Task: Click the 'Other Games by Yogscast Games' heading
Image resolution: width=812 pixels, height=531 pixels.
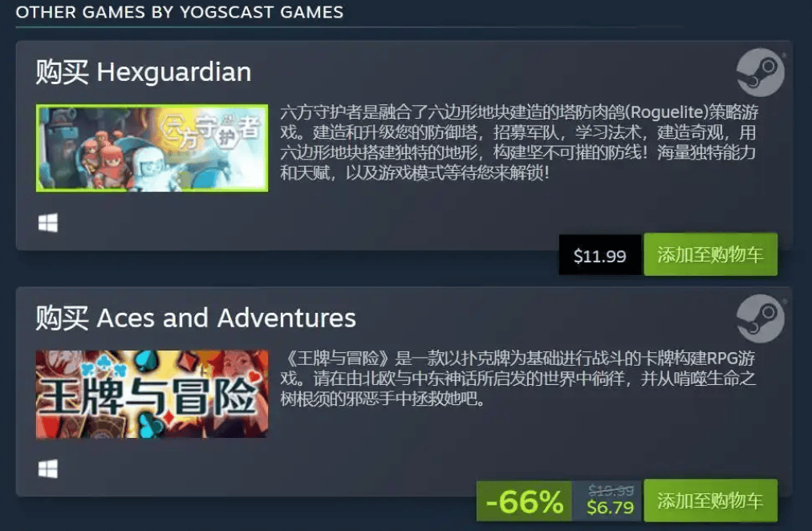Action: point(179,12)
